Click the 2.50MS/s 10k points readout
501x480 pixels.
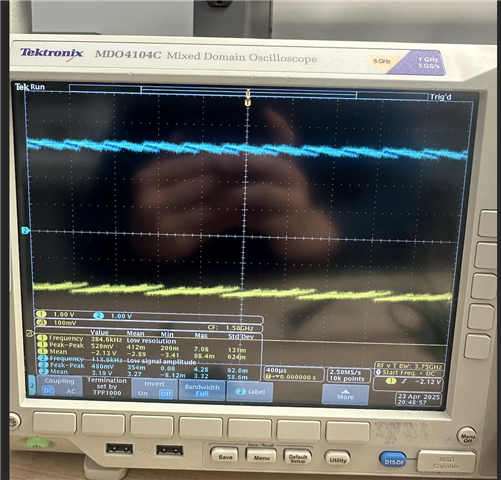pyautogui.click(x=348, y=375)
